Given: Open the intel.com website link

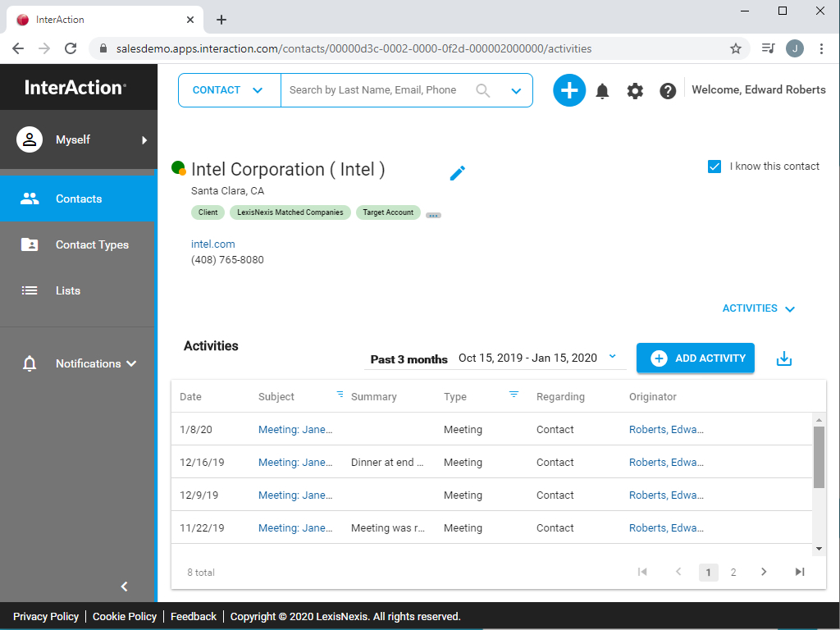Looking at the screenshot, I should pos(212,244).
